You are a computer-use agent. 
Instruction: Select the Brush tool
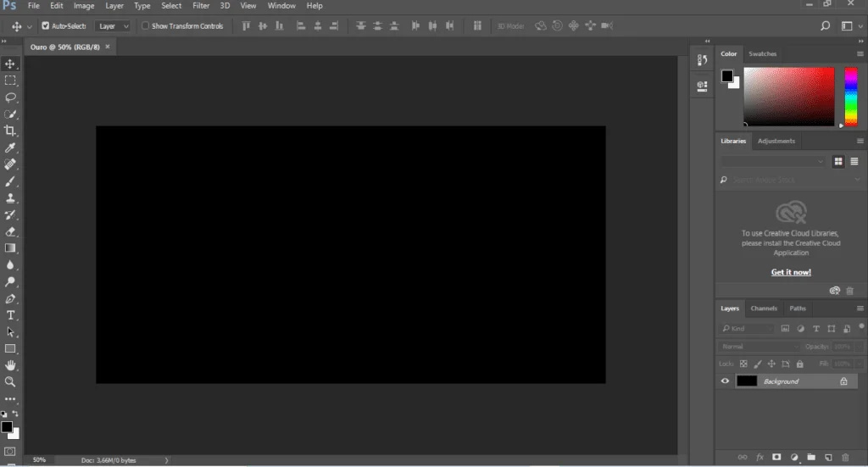pos(10,181)
